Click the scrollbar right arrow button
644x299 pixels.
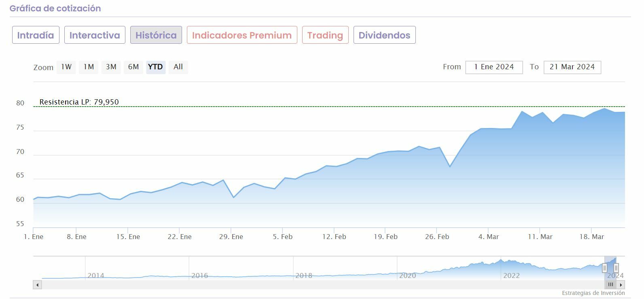pyautogui.click(x=621, y=285)
